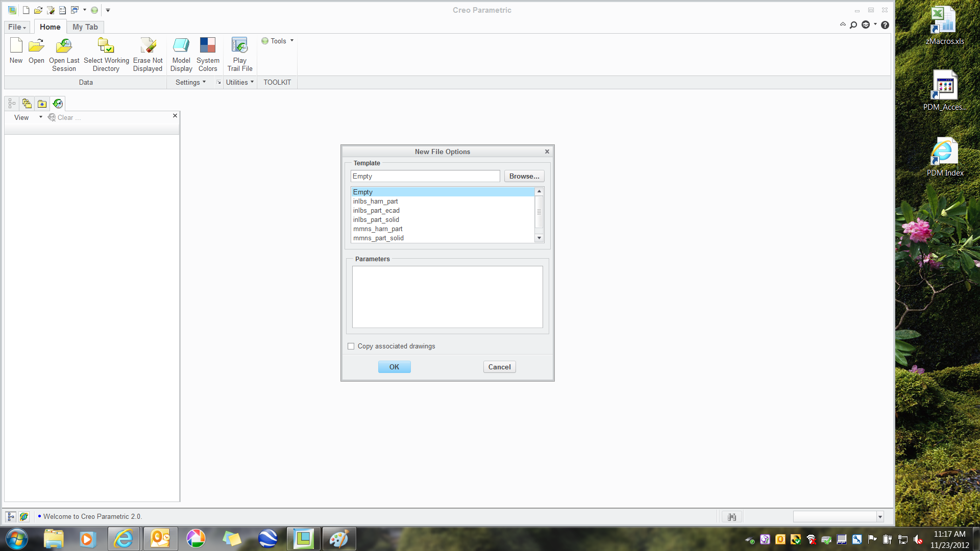The height and width of the screenshot is (551, 980).
Task: Open PDM_Access desktop shortcut
Action: (x=944, y=91)
